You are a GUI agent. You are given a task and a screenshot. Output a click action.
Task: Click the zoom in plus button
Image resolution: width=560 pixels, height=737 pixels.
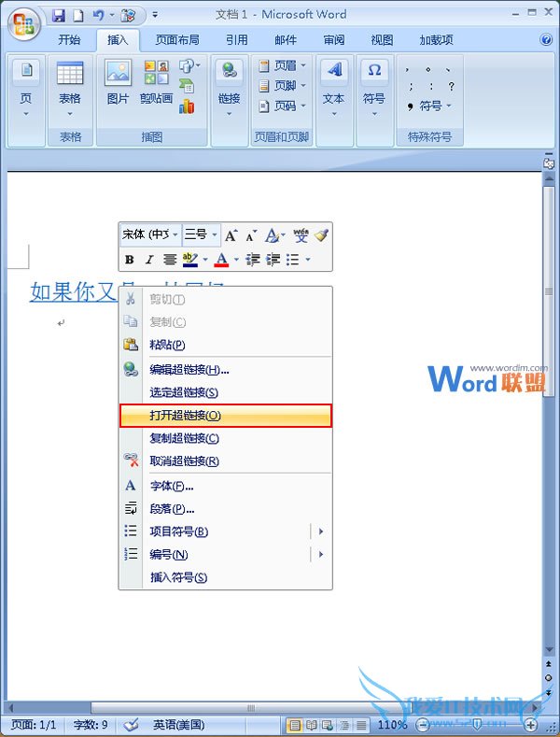tap(531, 725)
